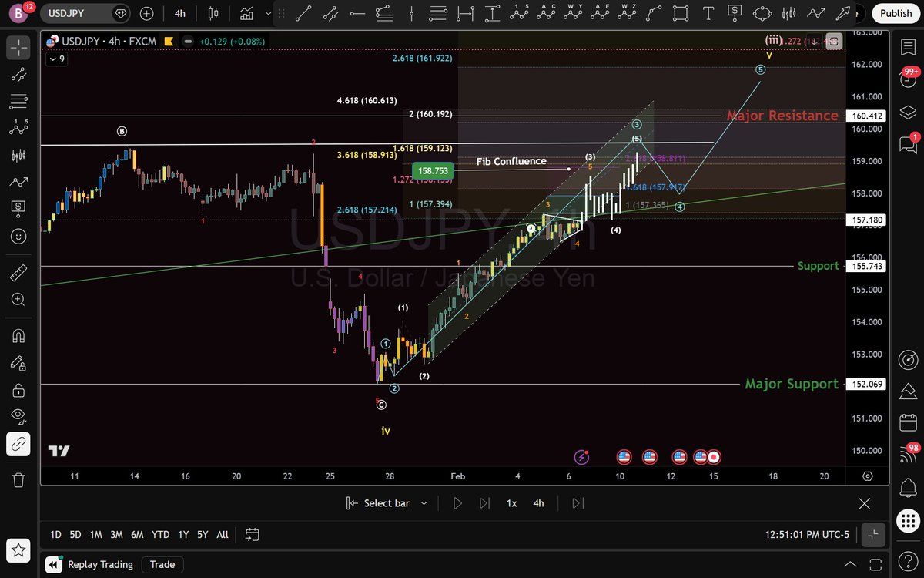This screenshot has height=578, width=924.
Task: Open the Watchlist panel in right sidebar
Action: click(x=908, y=48)
